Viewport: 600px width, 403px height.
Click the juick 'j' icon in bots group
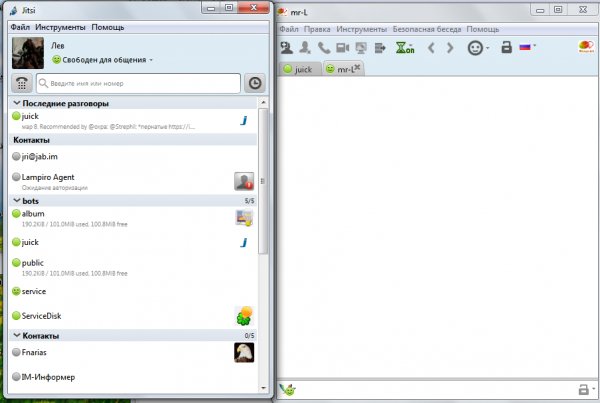pyautogui.click(x=244, y=242)
